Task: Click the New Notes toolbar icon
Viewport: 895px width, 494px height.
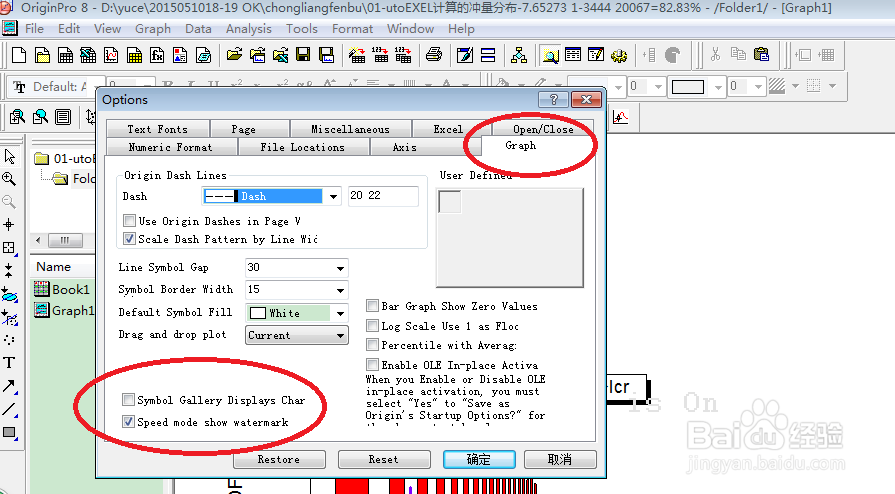Action: click(x=203, y=55)
